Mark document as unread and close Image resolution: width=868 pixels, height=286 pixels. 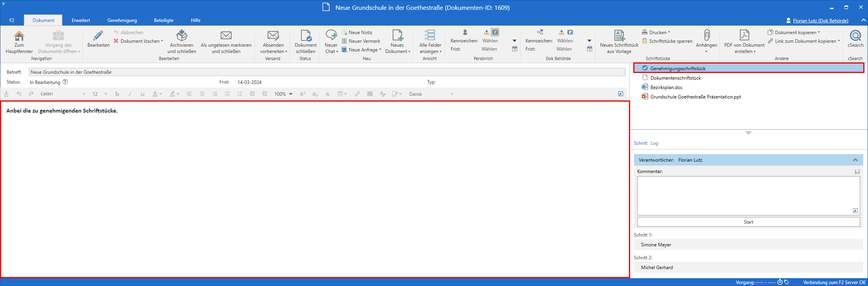(x=226, y=42)
